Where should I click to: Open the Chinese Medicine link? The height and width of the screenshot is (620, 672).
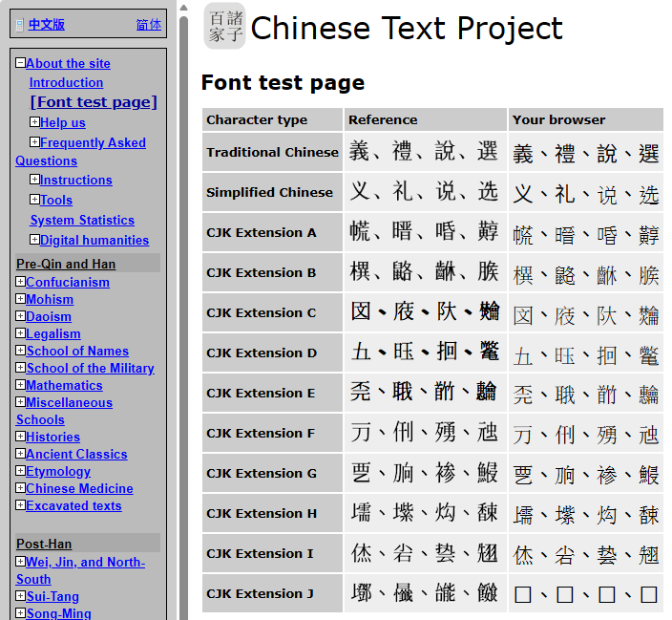coord(80,488)
